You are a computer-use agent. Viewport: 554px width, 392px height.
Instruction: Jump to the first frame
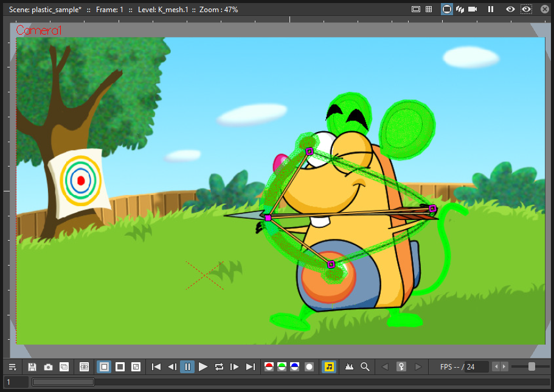pos(156,367)
